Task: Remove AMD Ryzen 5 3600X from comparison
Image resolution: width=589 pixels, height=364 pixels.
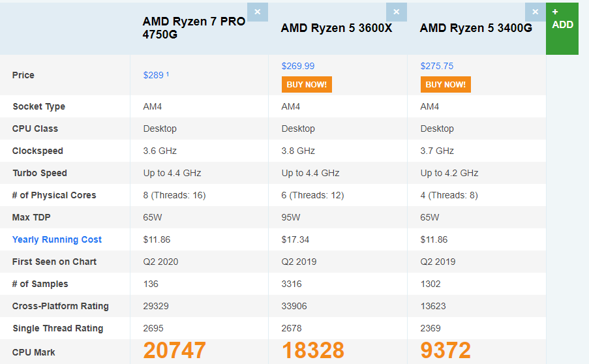Action: click(396, 12)
